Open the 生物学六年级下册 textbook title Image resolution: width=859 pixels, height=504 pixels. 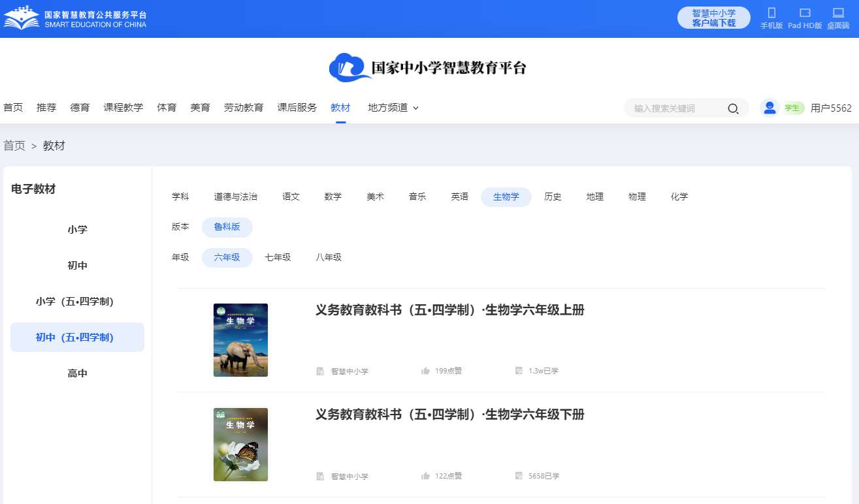click(x=450, y=415)
